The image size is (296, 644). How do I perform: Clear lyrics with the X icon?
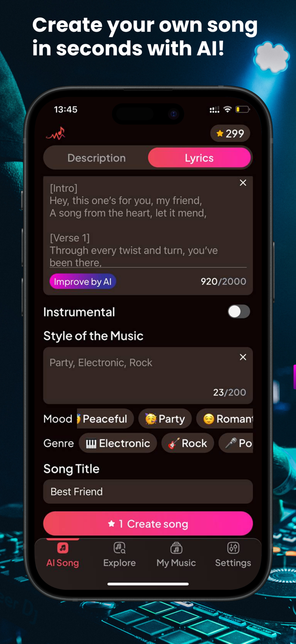[x=243, y=183]
